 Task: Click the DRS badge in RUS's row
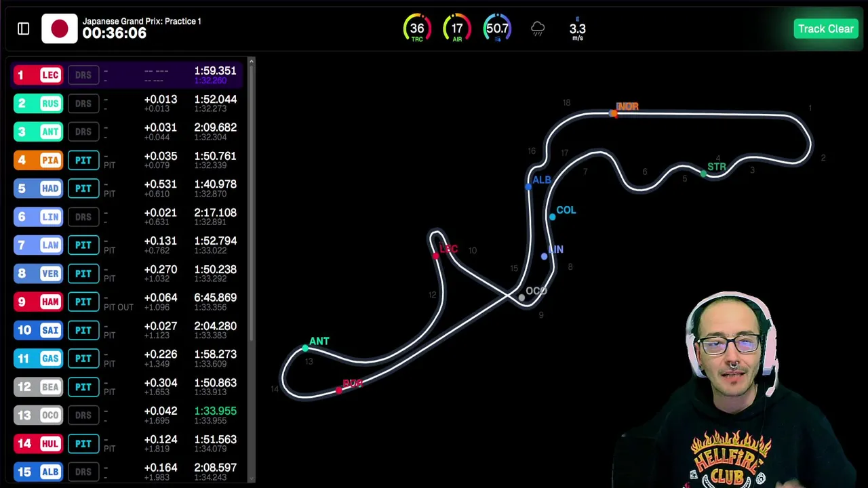[83, 103]
